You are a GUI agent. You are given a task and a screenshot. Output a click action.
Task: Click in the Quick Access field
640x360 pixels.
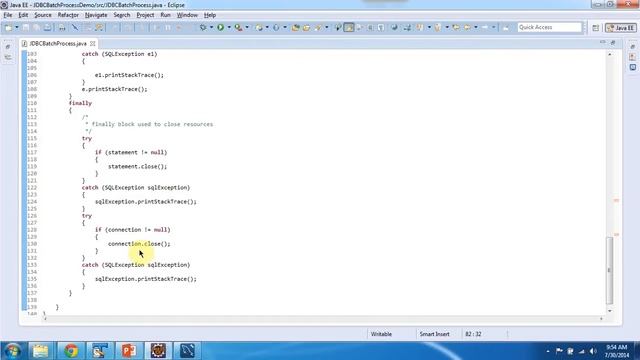pyautogui.click(x=549, y=27)
